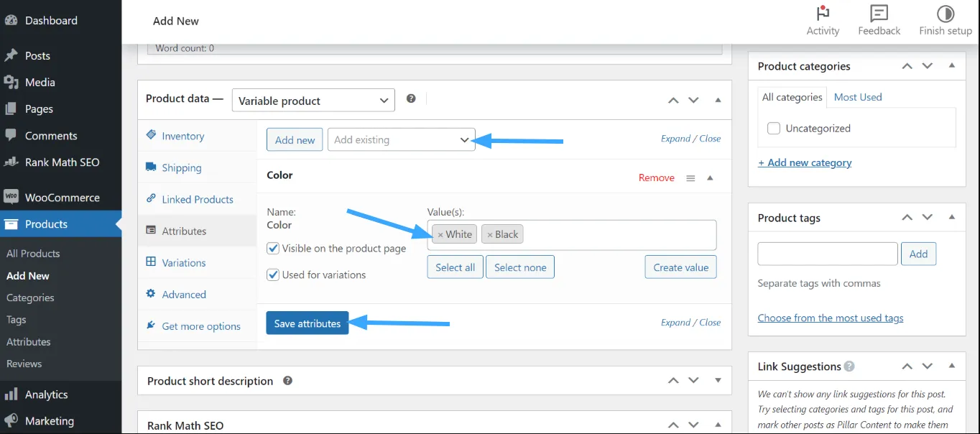This screenshot has width=980, height=434.
Task: Click the Products box icon
Action: click(x=11, y=224)
